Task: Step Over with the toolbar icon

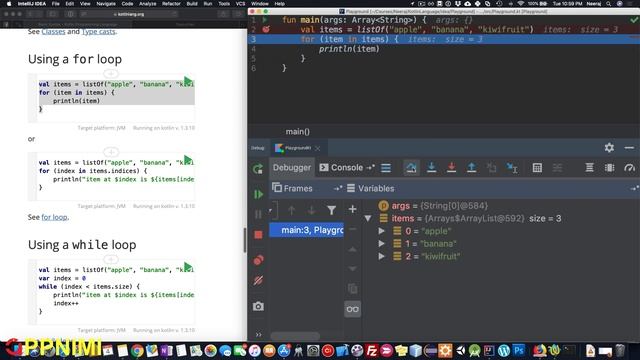Action: 411,168
